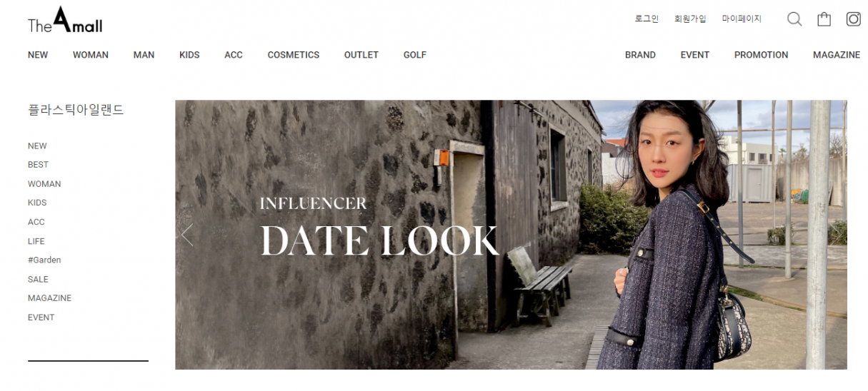Select OUTLET in the main navigation
The height and width of the screenshot is (391, 868).
tap(361, 55)
